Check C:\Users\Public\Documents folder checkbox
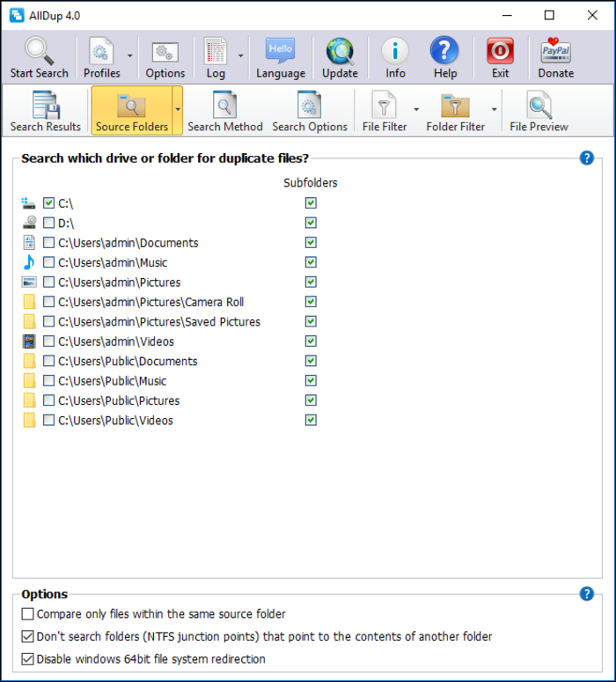The width and height of the screenshot is (616, 682). point(48,361)
